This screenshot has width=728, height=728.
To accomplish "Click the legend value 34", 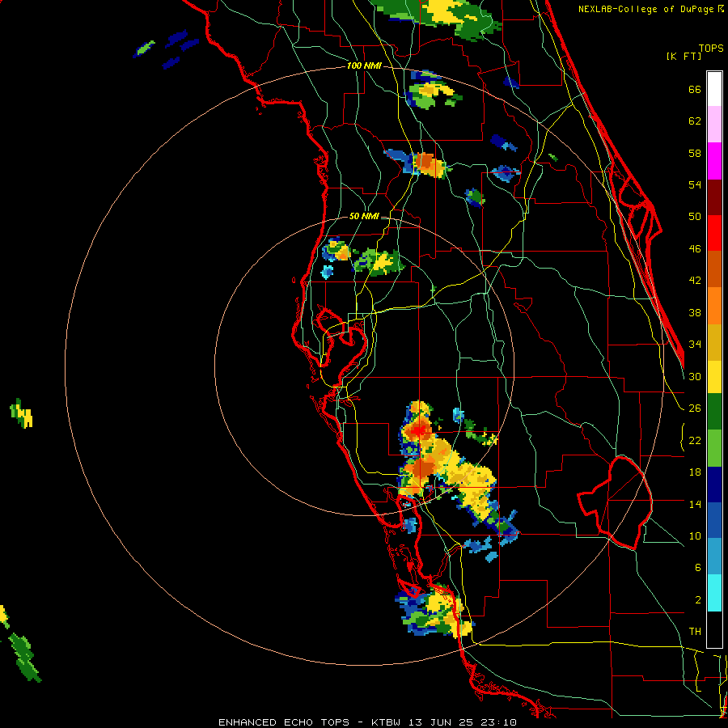I will pyautogui.click(x=695, y=344).
